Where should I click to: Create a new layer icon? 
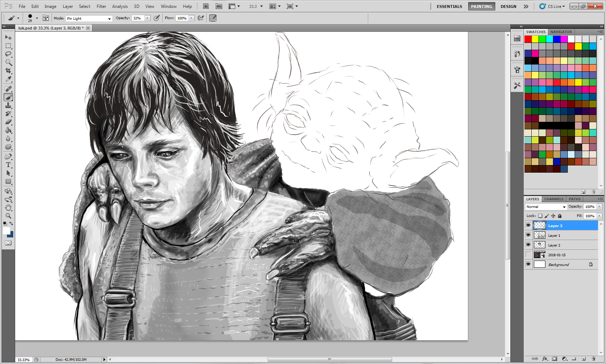point(584,359)
